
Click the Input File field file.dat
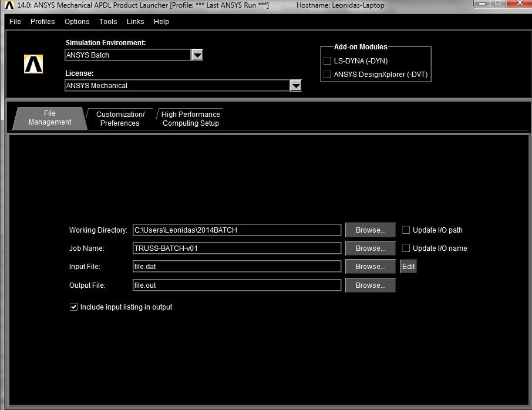tap(237, 267)
